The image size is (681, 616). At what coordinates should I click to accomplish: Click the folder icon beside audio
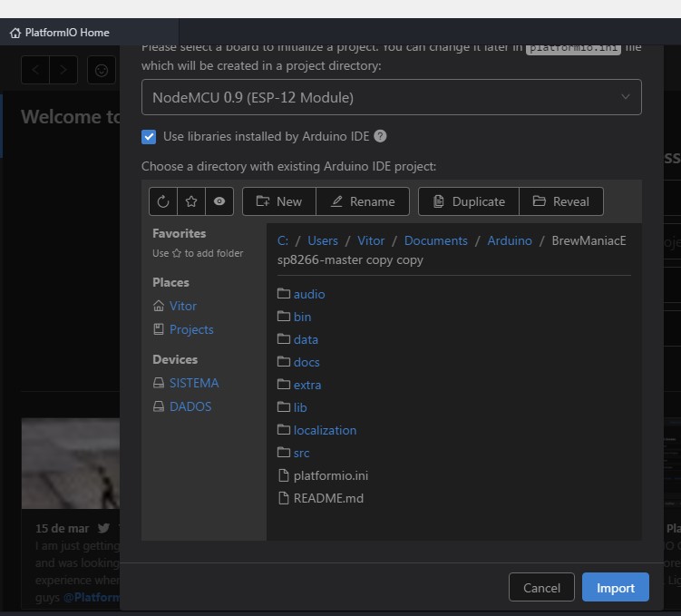(284, 294)
